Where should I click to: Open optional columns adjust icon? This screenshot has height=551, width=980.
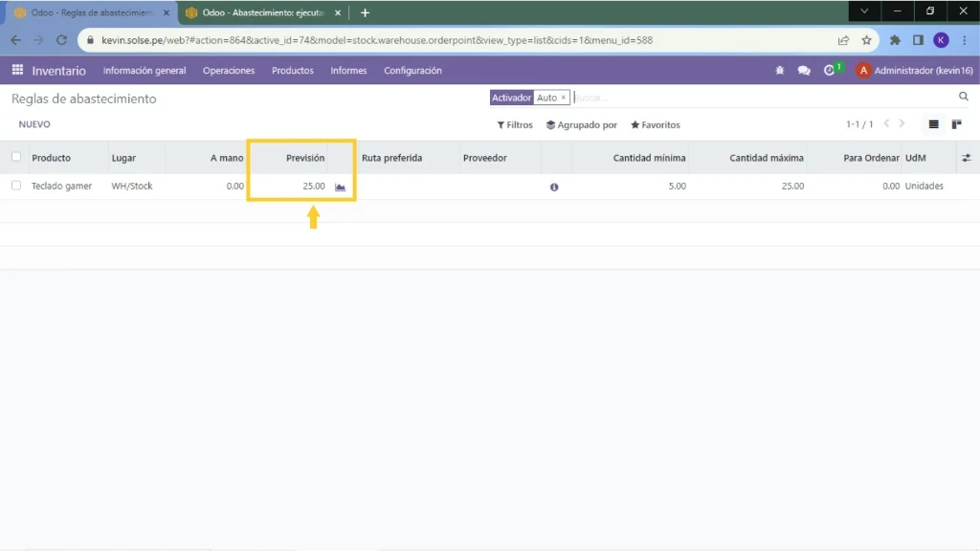pyautogui.click(x=966, y=158)
